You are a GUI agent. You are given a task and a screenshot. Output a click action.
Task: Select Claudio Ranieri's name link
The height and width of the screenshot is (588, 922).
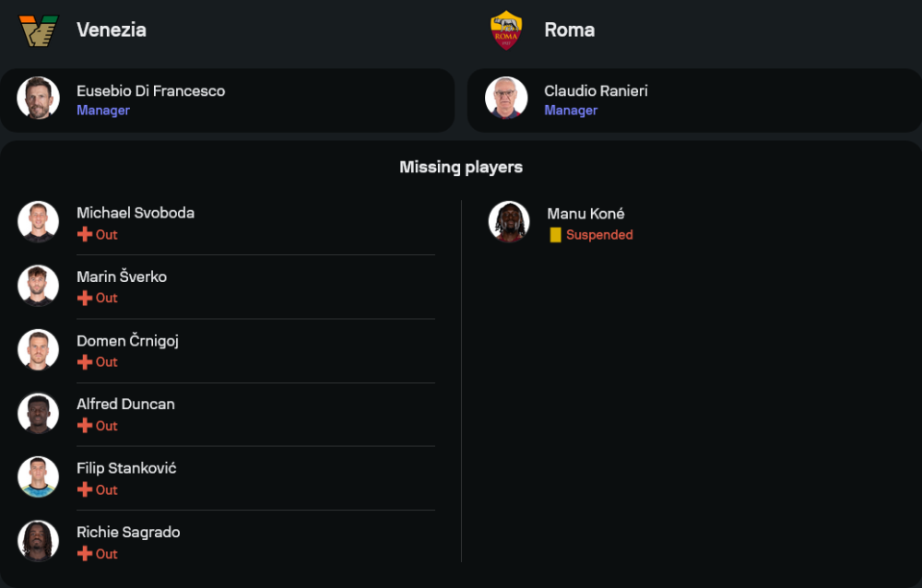pyautogui.click(x=596, y=91)
